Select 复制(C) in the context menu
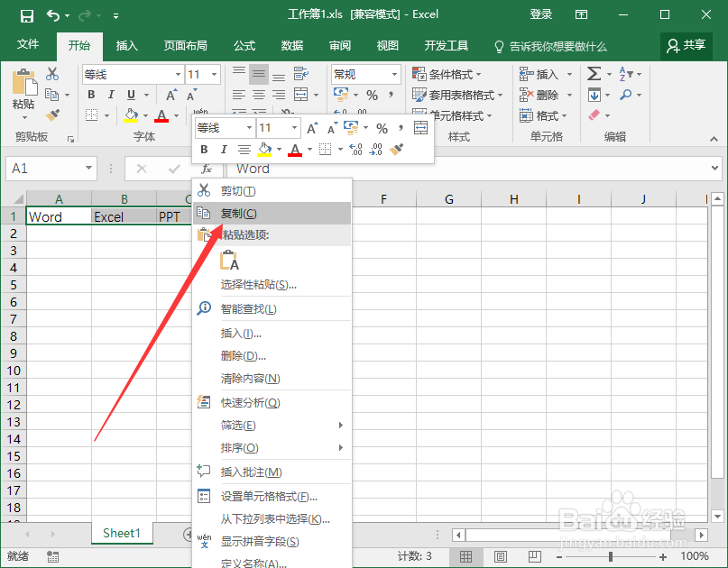728x568 pixels. point(272,214)
